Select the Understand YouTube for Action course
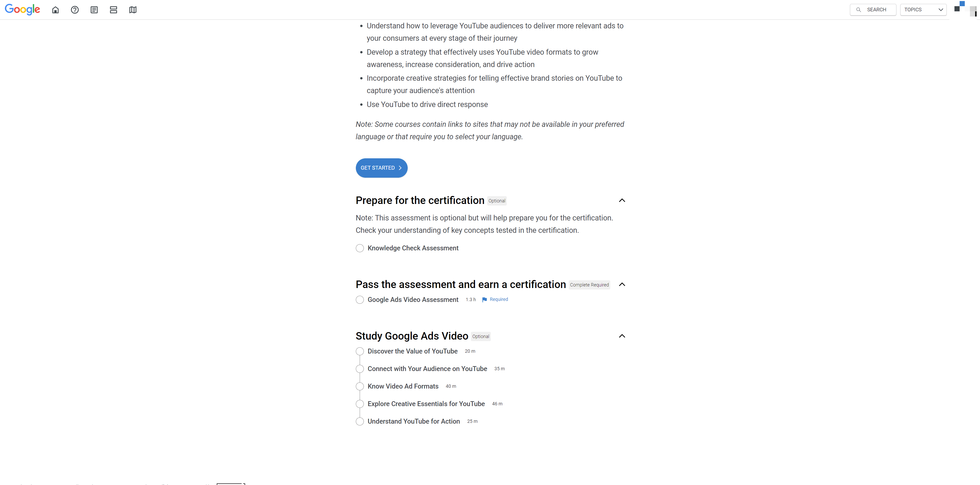 (x=414, y=421)
